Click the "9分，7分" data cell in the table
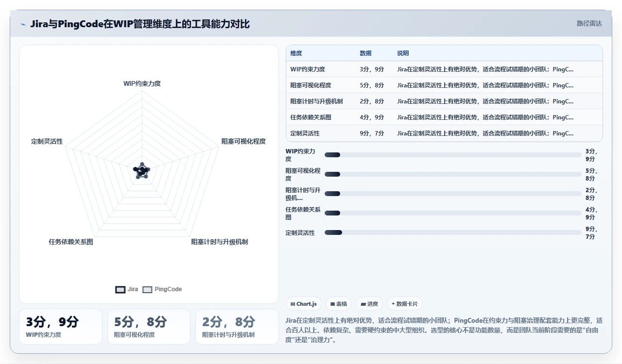Image resolution: width=622 pixels, height=364 pixels. 374,133
